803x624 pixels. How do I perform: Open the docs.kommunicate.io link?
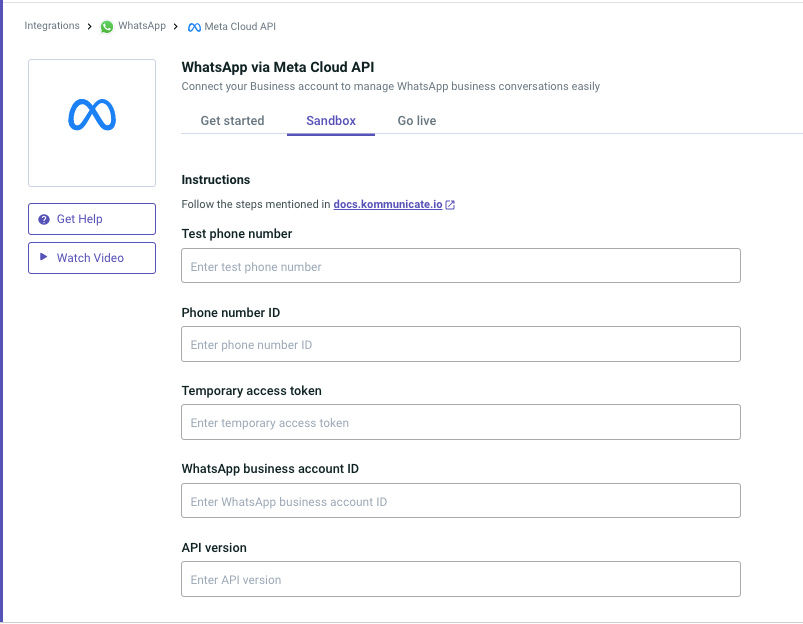[x=387, y=205]
